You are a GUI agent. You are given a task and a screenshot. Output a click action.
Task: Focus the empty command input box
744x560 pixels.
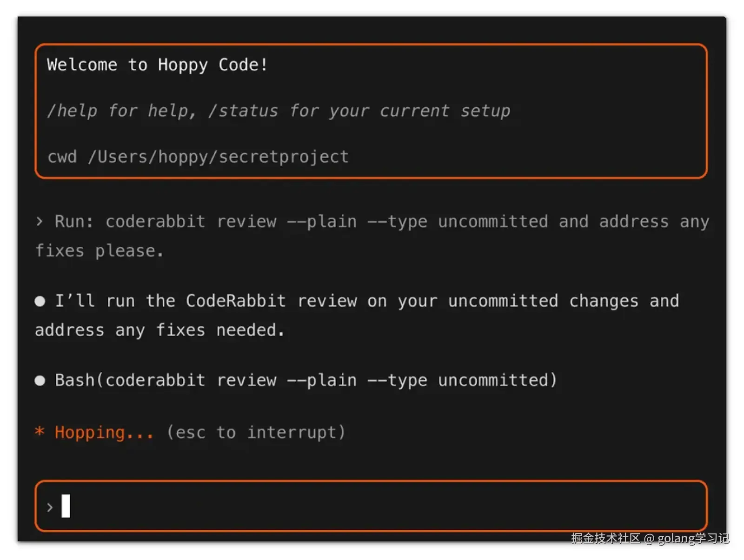pos(372,506)
